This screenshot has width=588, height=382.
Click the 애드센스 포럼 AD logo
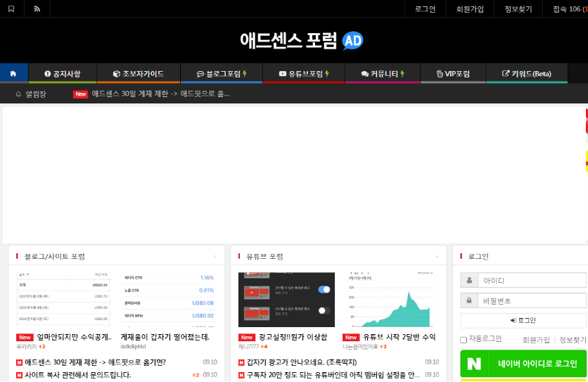point(301,40)
